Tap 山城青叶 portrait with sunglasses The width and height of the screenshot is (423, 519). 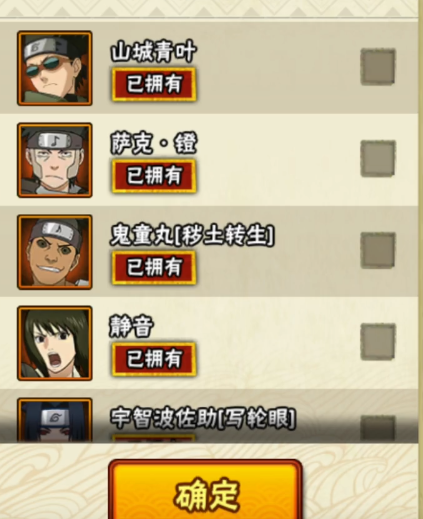click(55, 68)
